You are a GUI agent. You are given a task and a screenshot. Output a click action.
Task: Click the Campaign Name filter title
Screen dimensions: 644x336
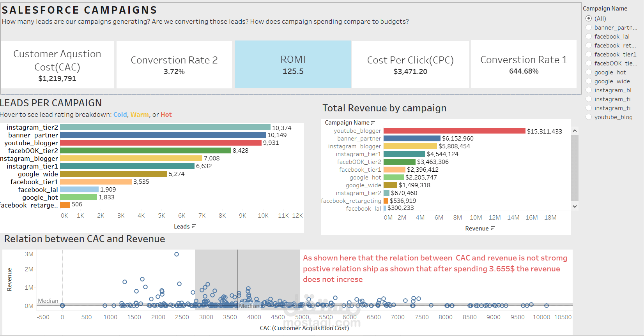coord(605,9)
